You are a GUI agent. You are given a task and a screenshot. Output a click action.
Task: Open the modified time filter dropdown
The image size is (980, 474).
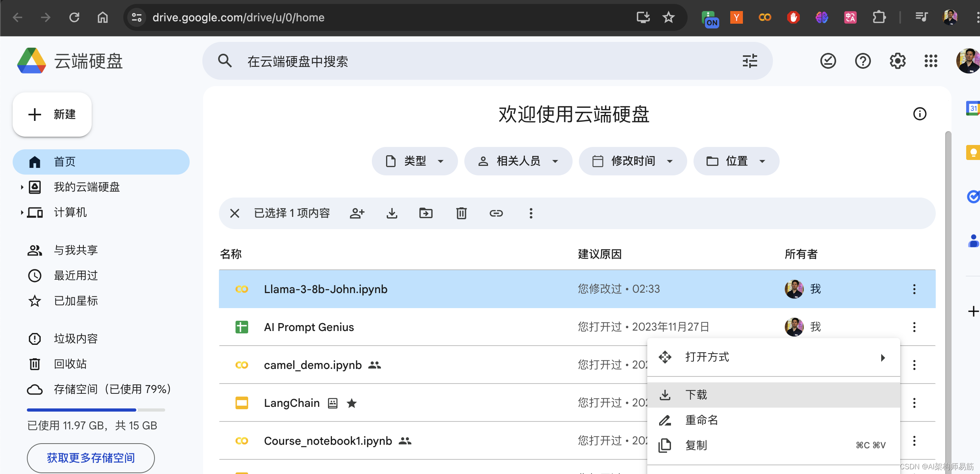633,161
